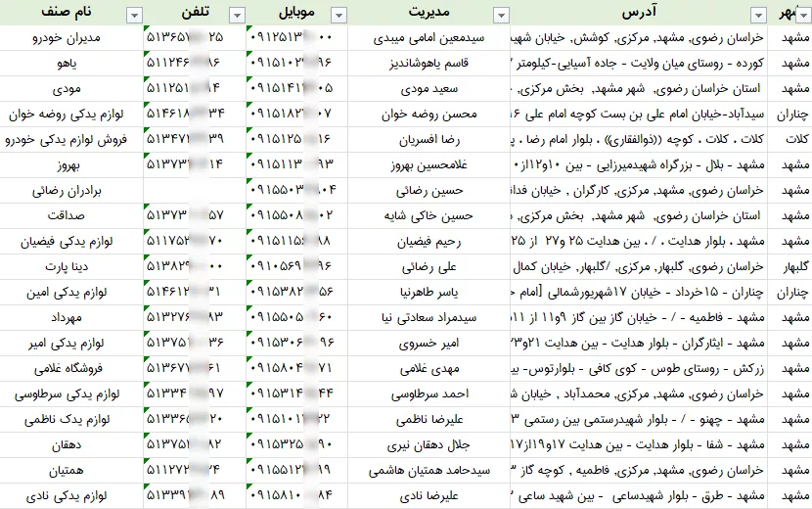Click cell مدیران خودرو
The width and height of the screenshot is (812, 509).
pos(71,38)
